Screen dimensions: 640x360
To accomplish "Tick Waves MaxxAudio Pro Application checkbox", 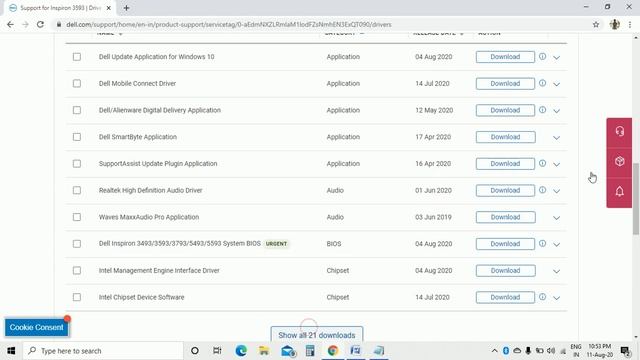I will (77, 217).
